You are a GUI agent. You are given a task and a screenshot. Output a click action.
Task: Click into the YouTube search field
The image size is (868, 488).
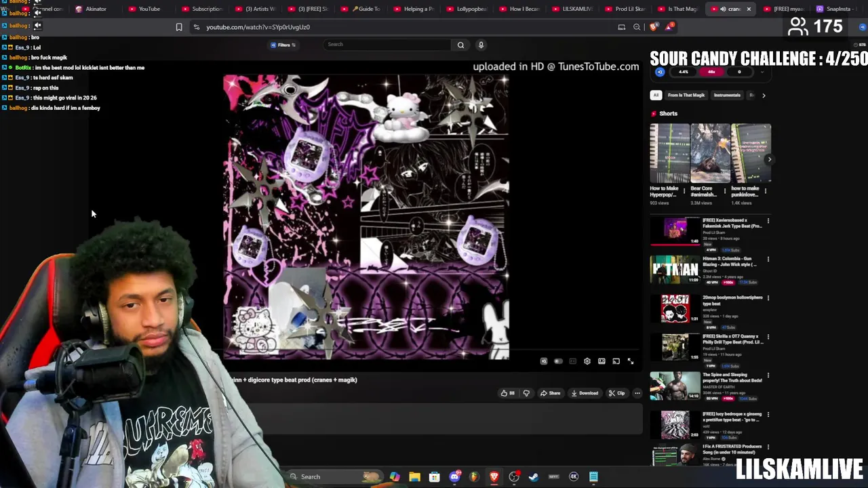[x=387, y=45]
